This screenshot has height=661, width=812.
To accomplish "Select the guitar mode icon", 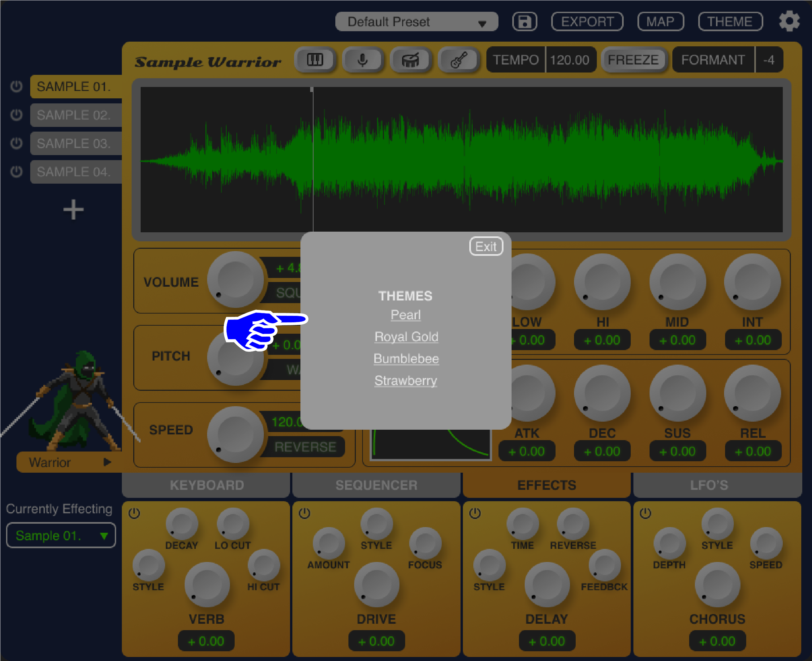I will [x=459, y=60].
